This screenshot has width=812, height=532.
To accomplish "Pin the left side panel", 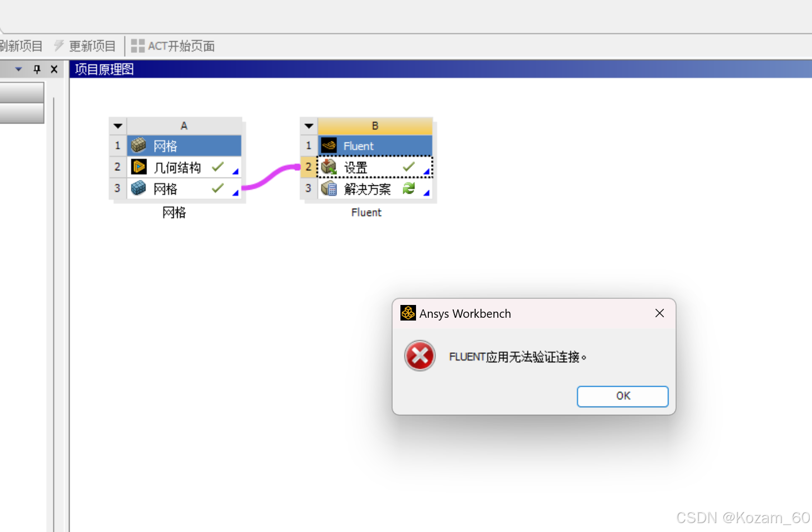I will [x=37, y=70].
